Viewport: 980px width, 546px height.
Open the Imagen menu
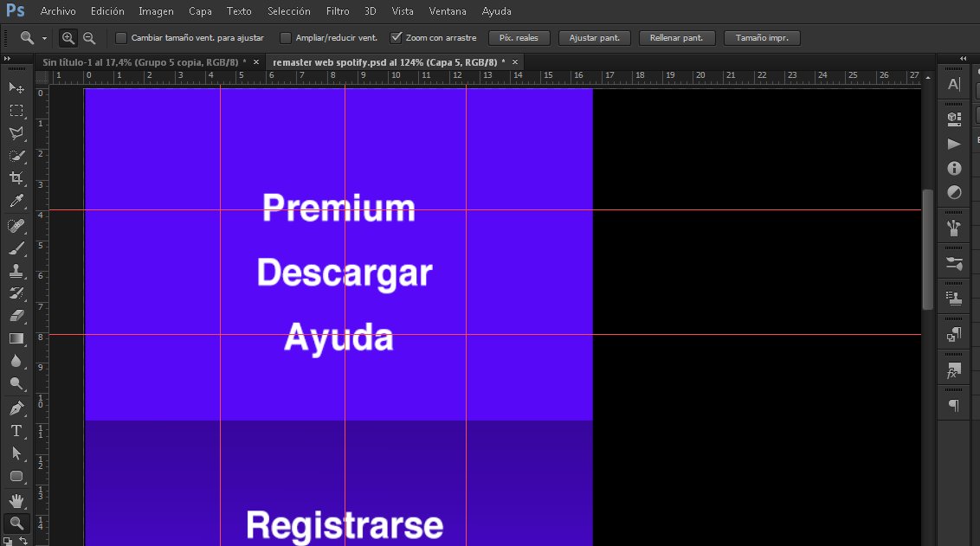[156, 11]
